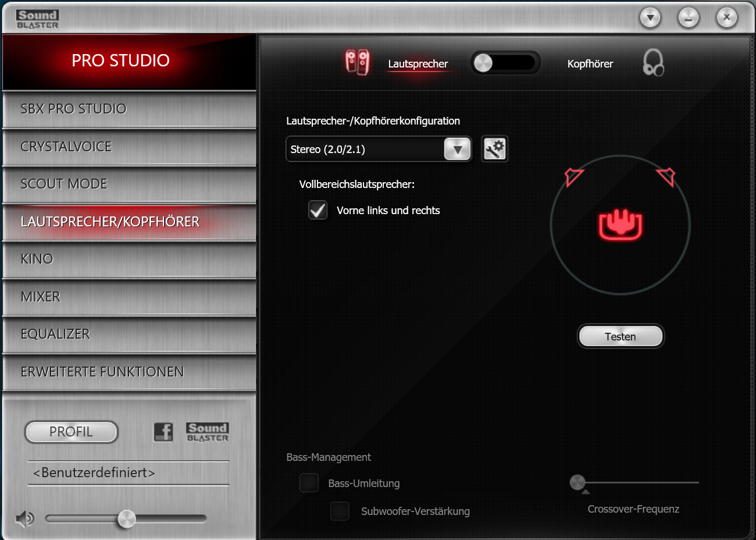This screenshot has width=756, height=540.
Task: Click the Sound Blaster logo icon near Profil
Action: click(207, 431)
